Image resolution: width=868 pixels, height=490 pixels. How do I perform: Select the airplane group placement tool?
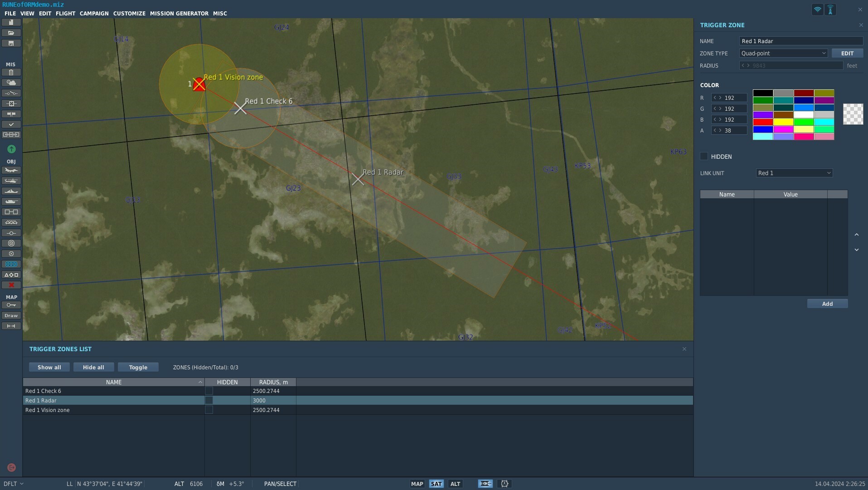11,170
